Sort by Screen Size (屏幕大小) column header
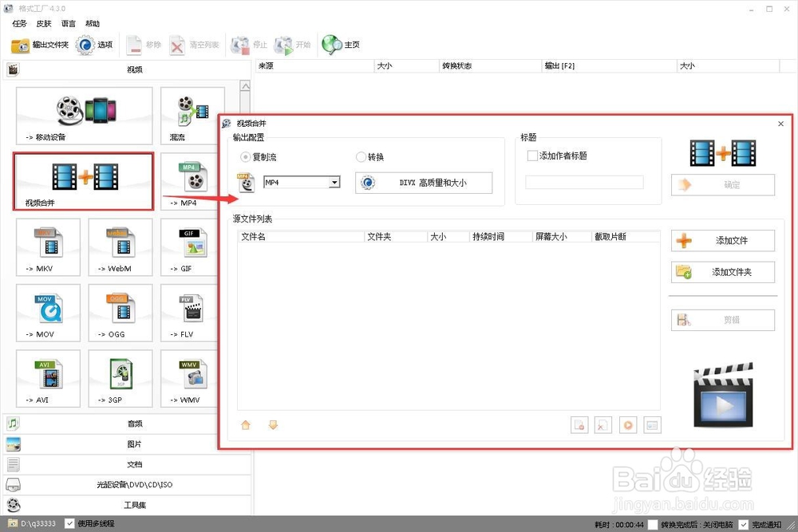The image size is (798, 532). click(x=561, y=237)
